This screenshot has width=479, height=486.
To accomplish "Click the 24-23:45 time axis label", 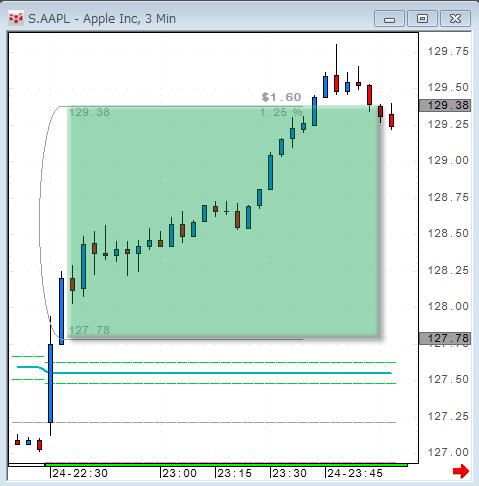I will tap(355, 473).
